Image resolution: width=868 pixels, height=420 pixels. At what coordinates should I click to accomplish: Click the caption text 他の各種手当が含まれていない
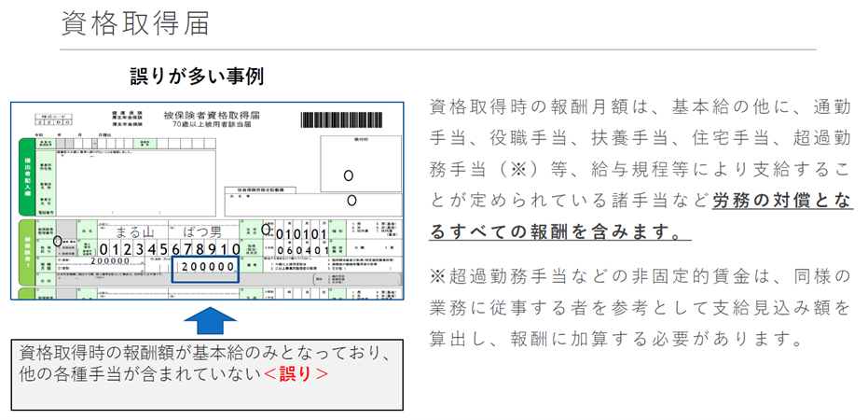[x=140, y=374]
